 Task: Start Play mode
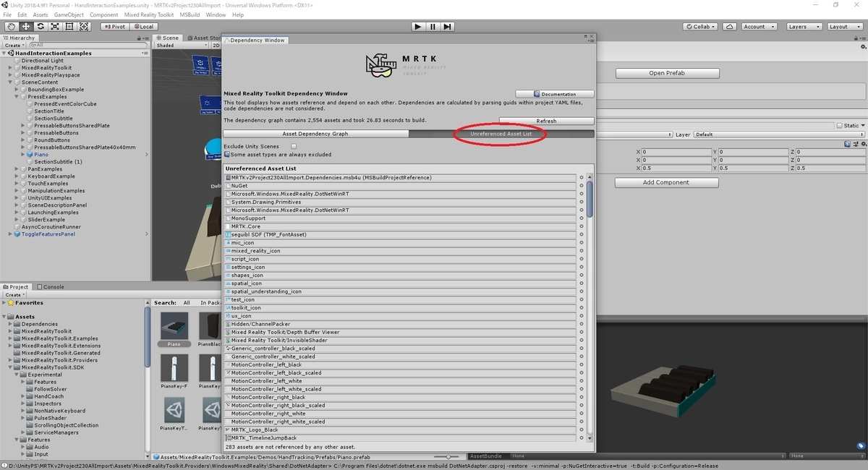click(418, 26)
